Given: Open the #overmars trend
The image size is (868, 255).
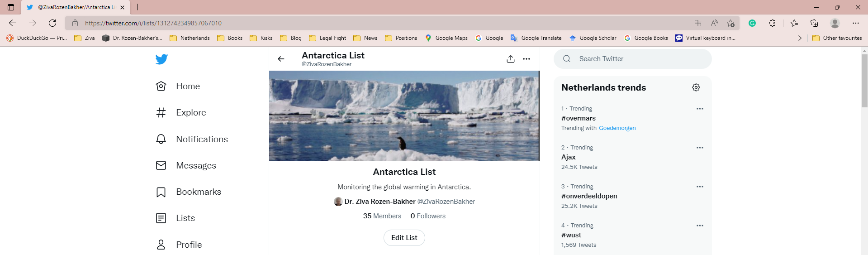Looking at the screenshot, I should 579,118.
